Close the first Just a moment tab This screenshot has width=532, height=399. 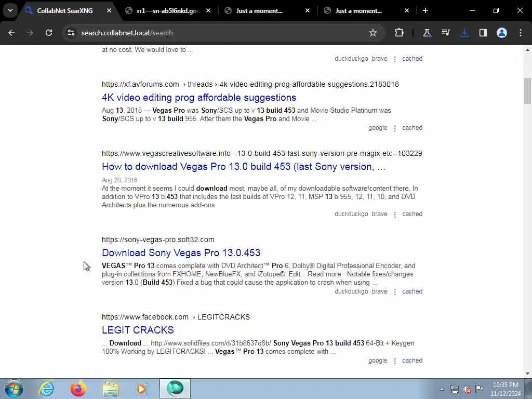pyautogui.click(x=308, y=10)
